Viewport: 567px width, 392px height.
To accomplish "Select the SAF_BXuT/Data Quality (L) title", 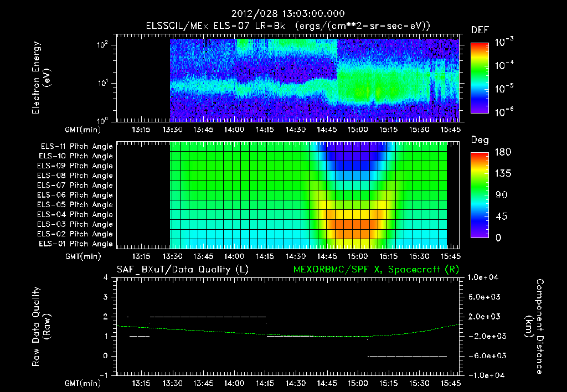I will pos(183,270).
